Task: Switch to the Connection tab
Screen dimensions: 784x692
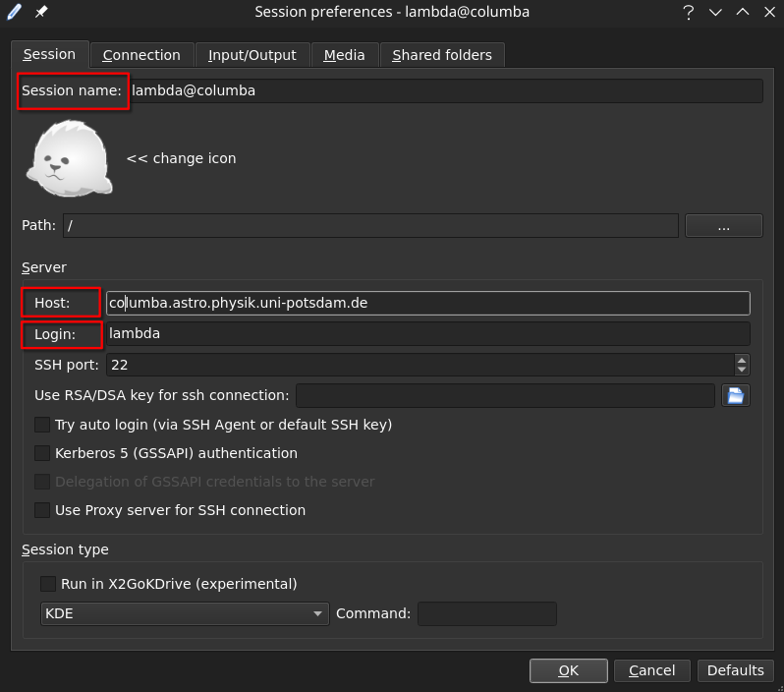Action: (141, 55)
